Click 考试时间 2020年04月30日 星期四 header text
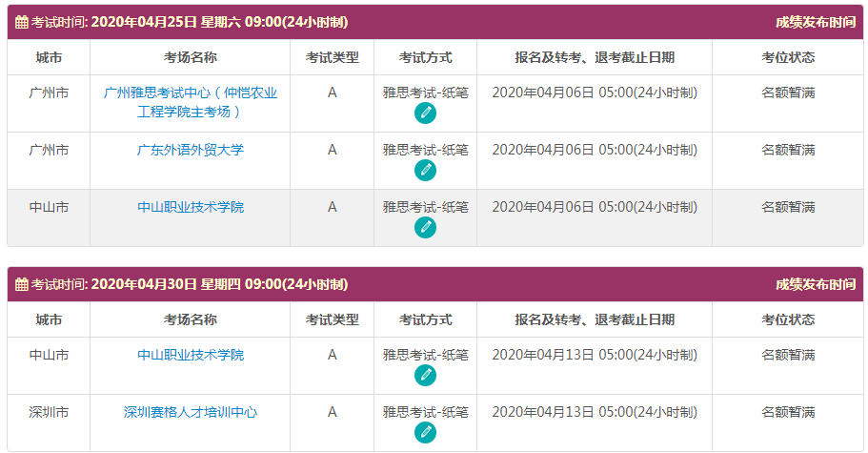The width and height of the screenshot is (868, 453). 190,284
